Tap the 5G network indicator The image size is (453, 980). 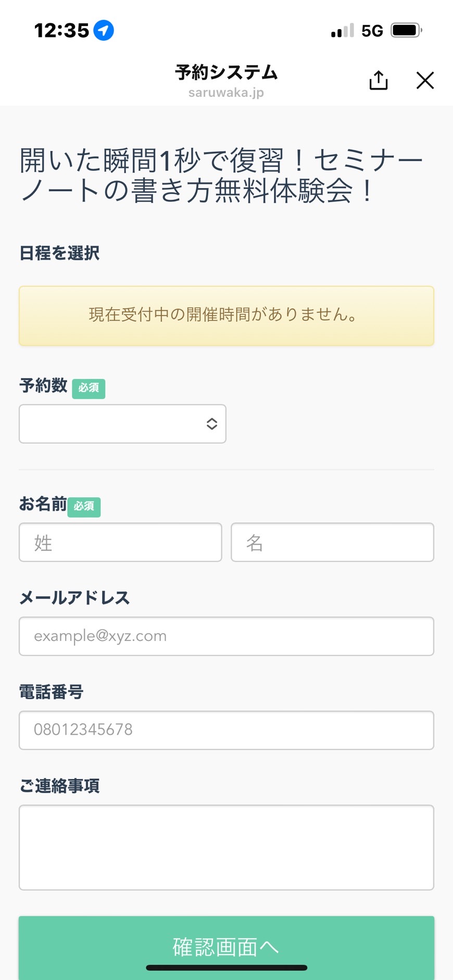(372, 31)
